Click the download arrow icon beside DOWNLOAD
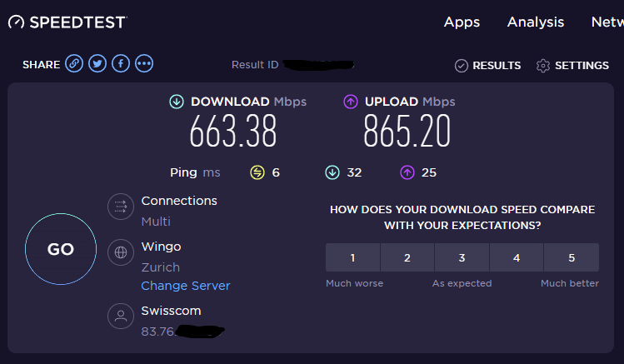This screenshot has width=624, height=364. click(x=177, y=102)
